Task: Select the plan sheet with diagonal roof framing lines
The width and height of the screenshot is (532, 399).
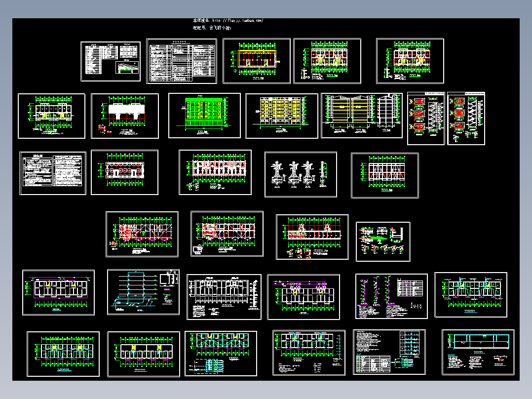Action: pos(385,176)
